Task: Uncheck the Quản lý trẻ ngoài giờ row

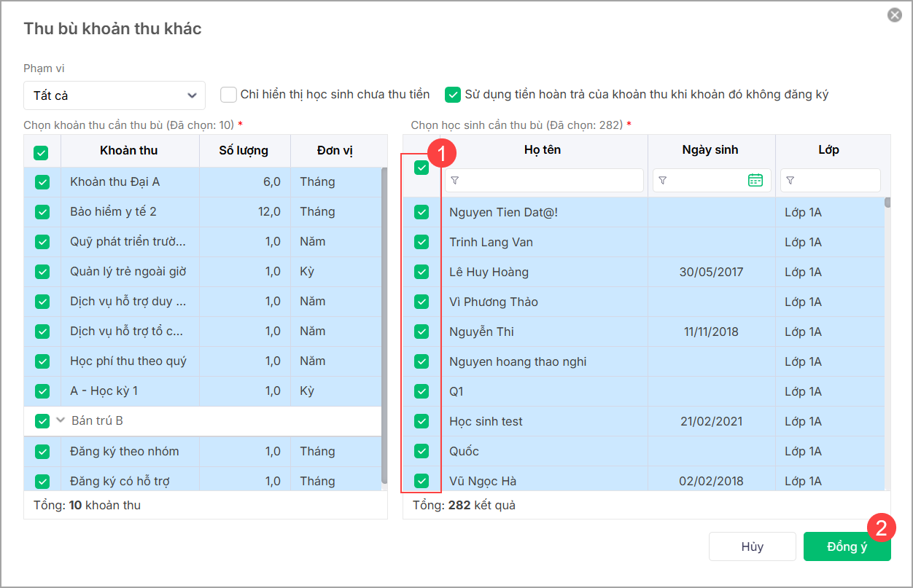Action: pyautogui.click(x=42, y=272)
